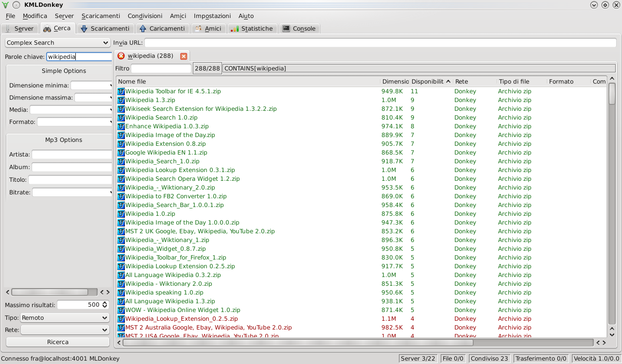Expand the Formato dropdown in Simple Options
622x364 pixels.
pyautogui.click(x=75, y=122)
